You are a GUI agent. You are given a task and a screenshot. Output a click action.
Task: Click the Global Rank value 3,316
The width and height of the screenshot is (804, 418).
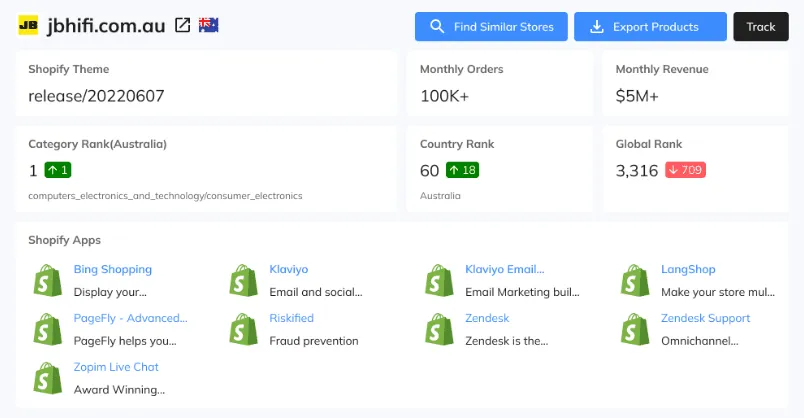637,170
